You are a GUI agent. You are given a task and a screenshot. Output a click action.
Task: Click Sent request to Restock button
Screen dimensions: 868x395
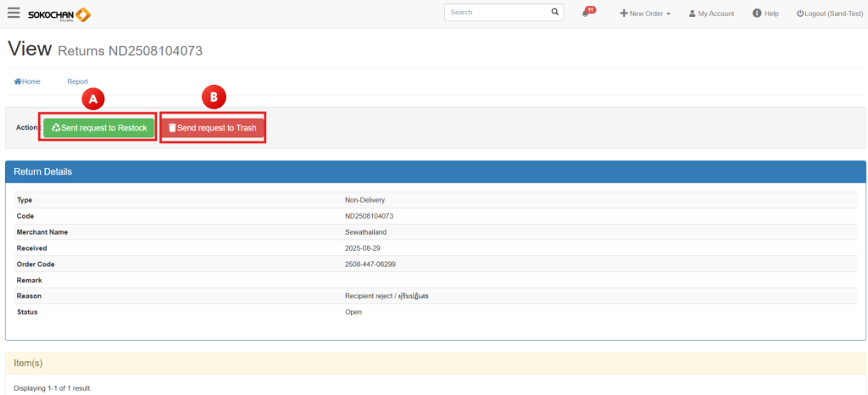tap(99, 128)
